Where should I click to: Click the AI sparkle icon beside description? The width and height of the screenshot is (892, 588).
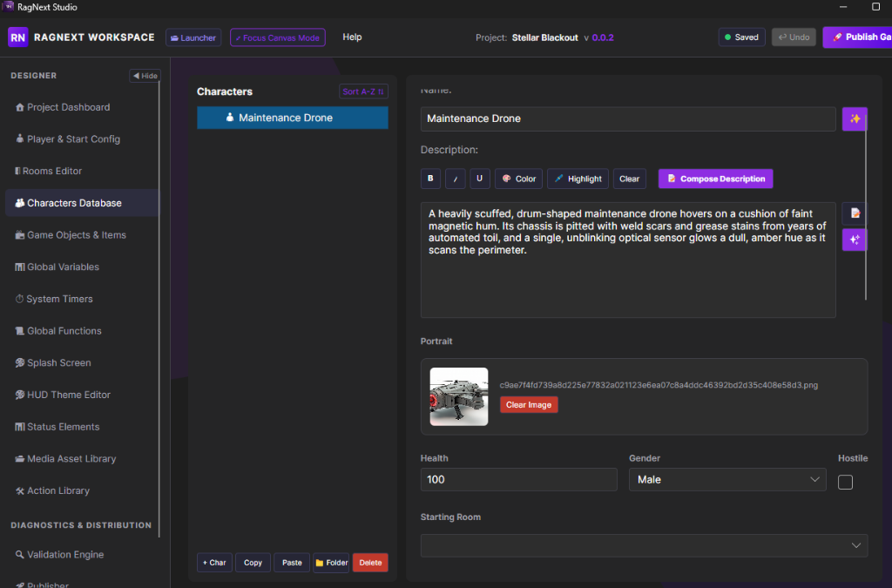tap(855, 240)
